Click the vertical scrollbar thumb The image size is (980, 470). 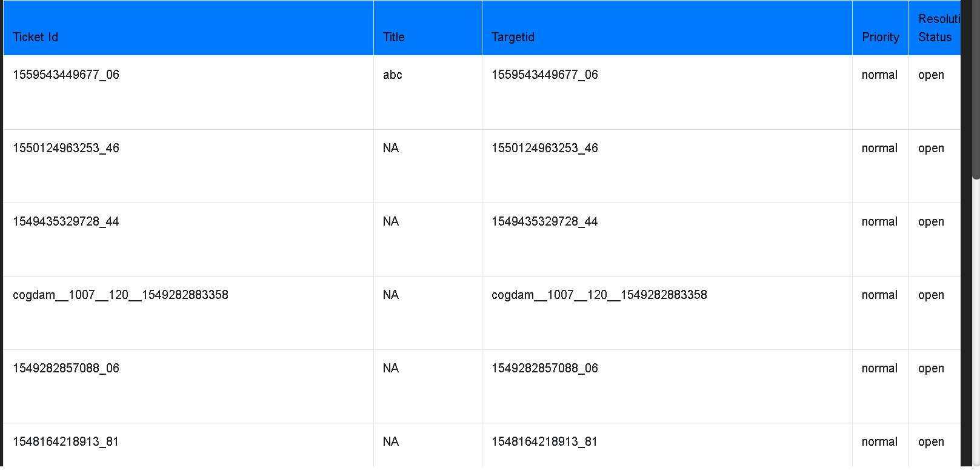[x=976, y=90]
